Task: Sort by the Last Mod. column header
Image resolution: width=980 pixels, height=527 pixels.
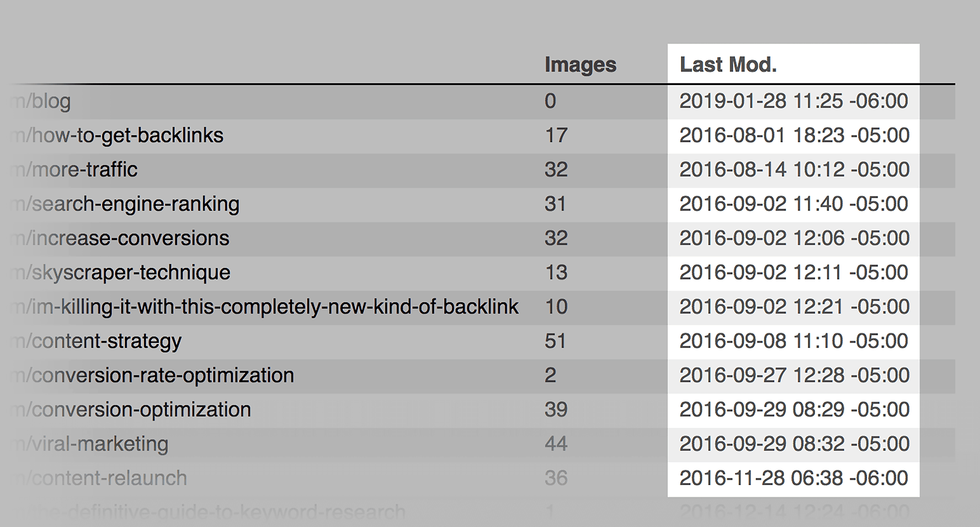Action: [x=728, y=65]
